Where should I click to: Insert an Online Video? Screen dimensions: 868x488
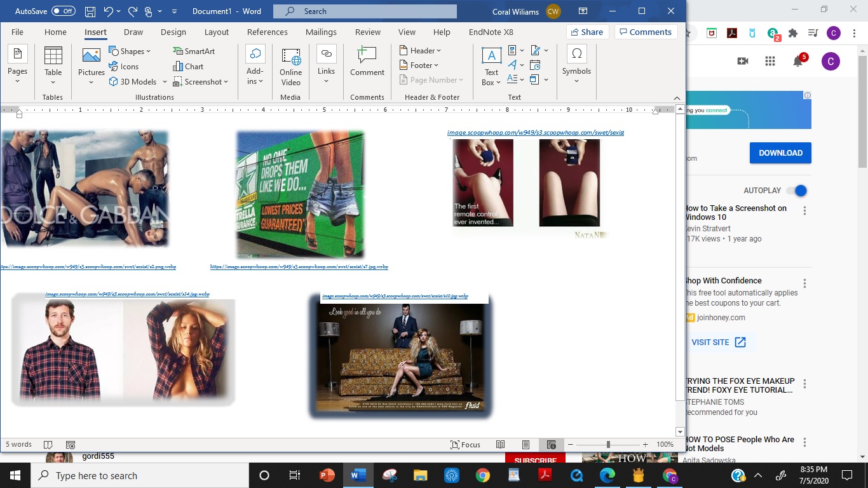pos(290,66)
